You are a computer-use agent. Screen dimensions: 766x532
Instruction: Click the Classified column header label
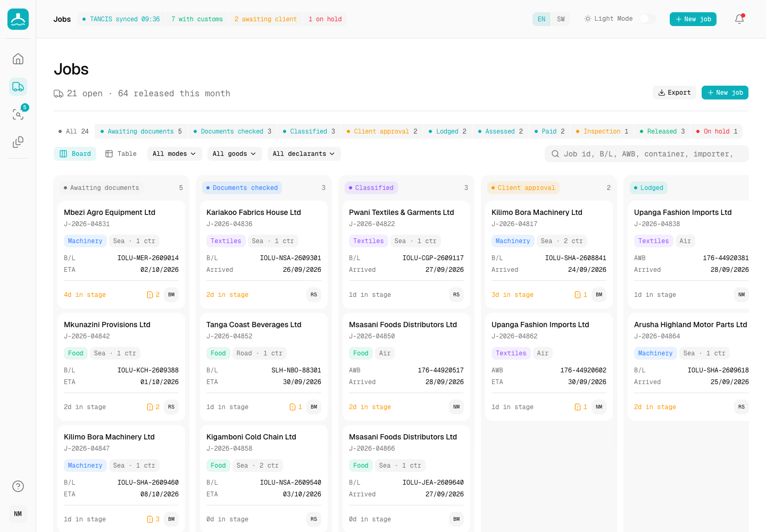pyautogui.click(x=371, y=188)
